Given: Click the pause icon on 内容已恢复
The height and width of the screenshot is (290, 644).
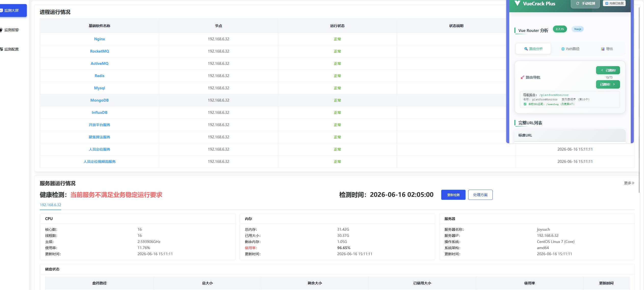Looking at the screenshot, I should coord(607,3).
